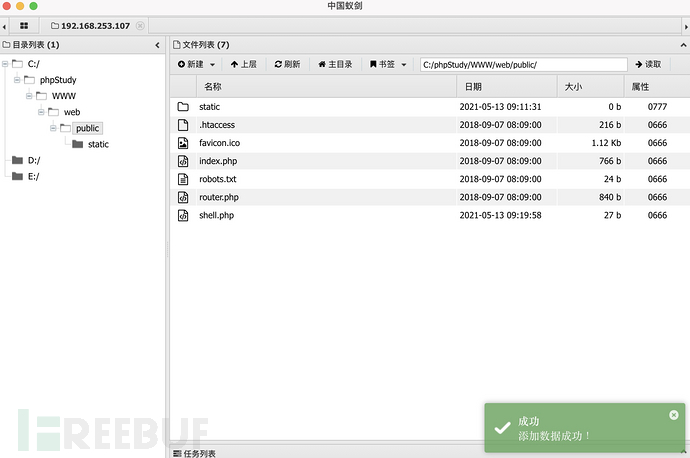Click the E:/ drive folder icon
Screen dimensions: 690x458
point(18,176)
